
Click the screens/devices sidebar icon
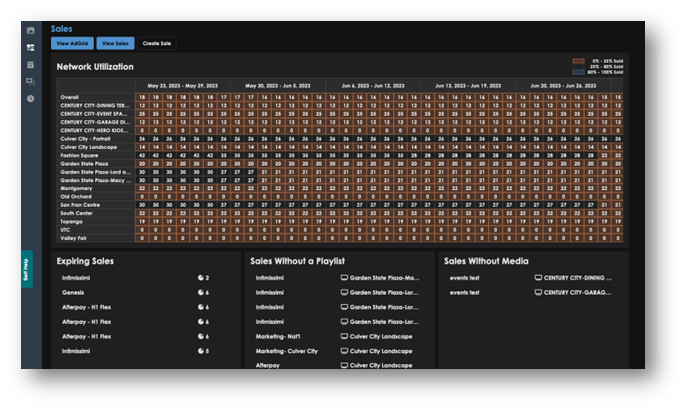tap(30, 81)
